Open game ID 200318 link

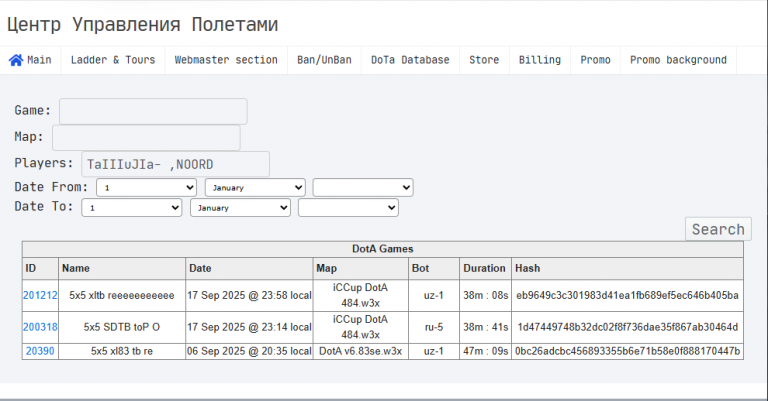click(40, 327)
